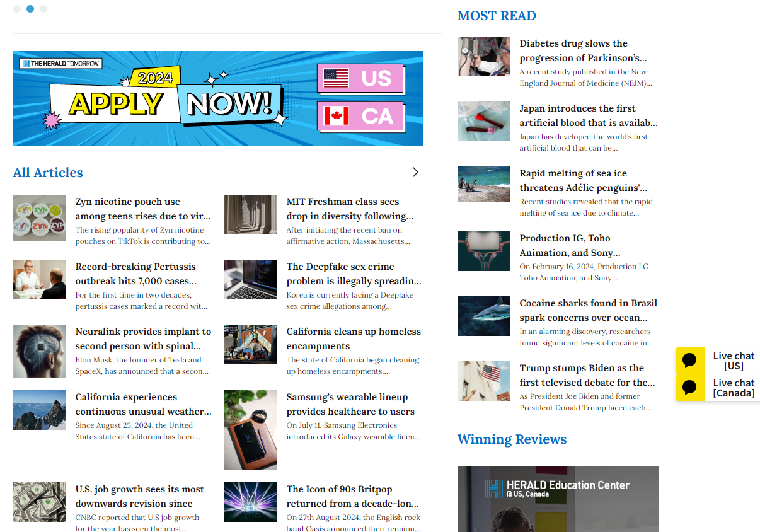The width and height of the screenshot is (760, 532).
Task: Open Record-breaking Pertussis outbreak article
Action: coord(136,274)
